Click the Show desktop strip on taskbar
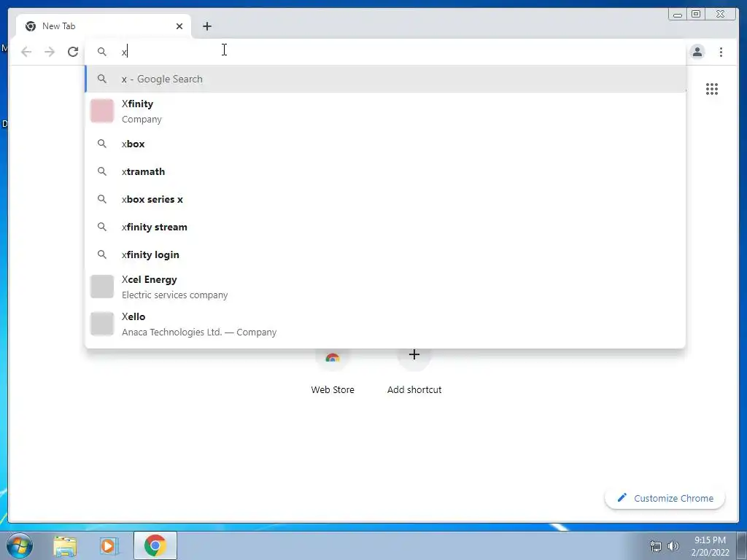 [742, 545]
